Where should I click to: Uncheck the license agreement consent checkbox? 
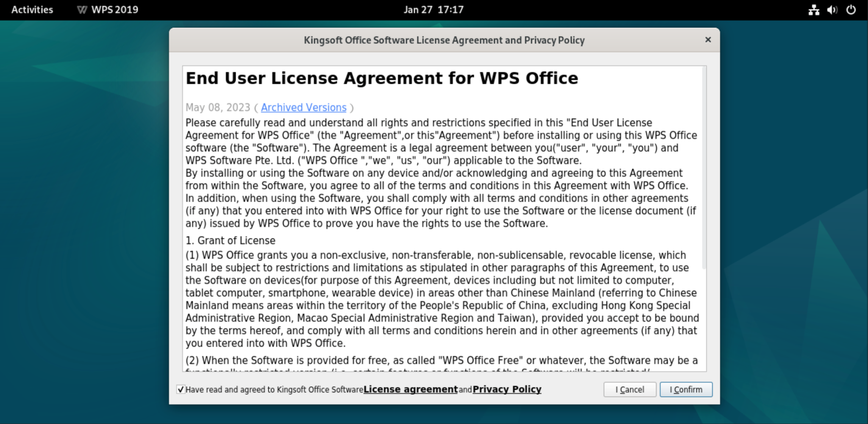181,389
